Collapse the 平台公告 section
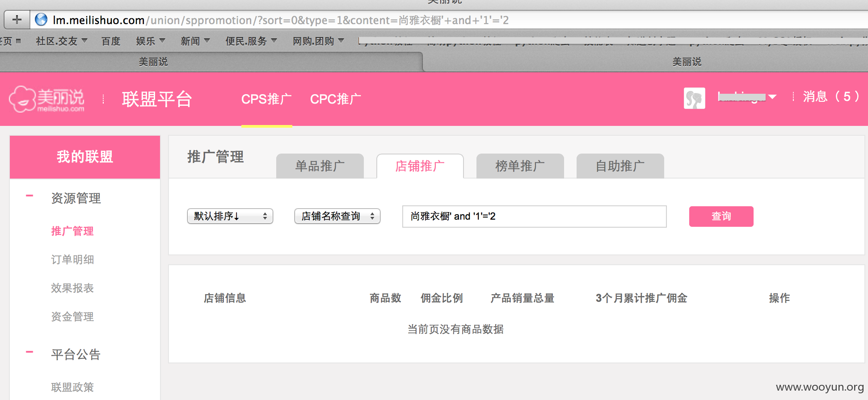Viewport: 868px width, 400px height. click(29, 352)
